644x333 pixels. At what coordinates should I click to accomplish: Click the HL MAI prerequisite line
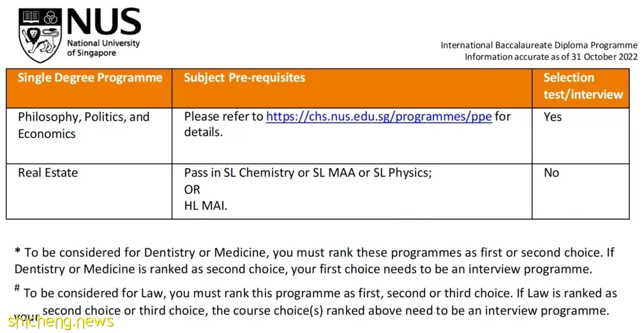coord(206,206)
